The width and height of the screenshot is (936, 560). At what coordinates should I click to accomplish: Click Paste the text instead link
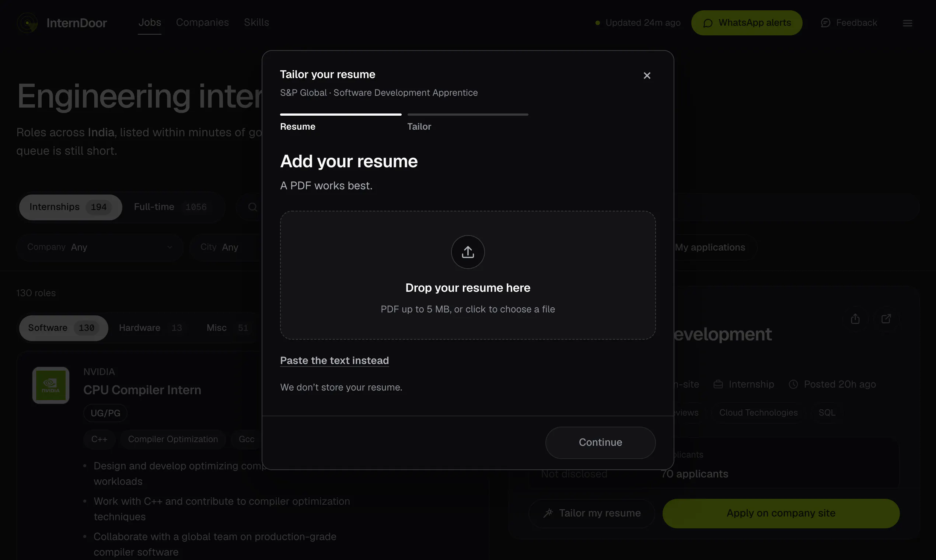click(x=334, y=360)
